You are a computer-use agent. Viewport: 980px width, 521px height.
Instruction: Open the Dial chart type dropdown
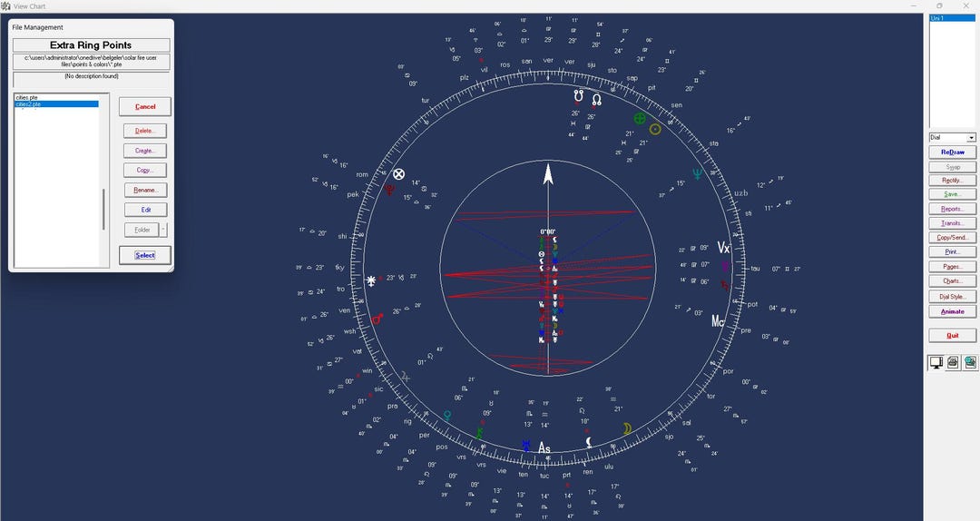coord(971,138)
